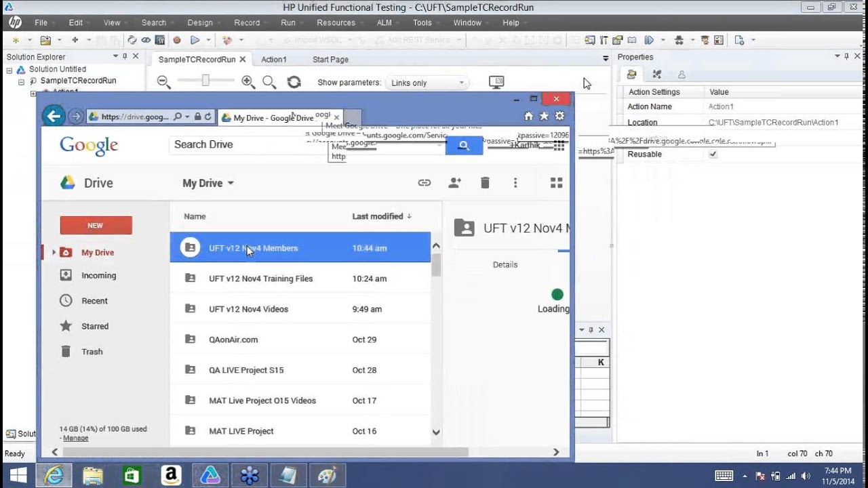Collapse the Solution Untitled tree node
The height and width of the screenshot is (488, 868).
pyautogui.click(x=9, y=70)
